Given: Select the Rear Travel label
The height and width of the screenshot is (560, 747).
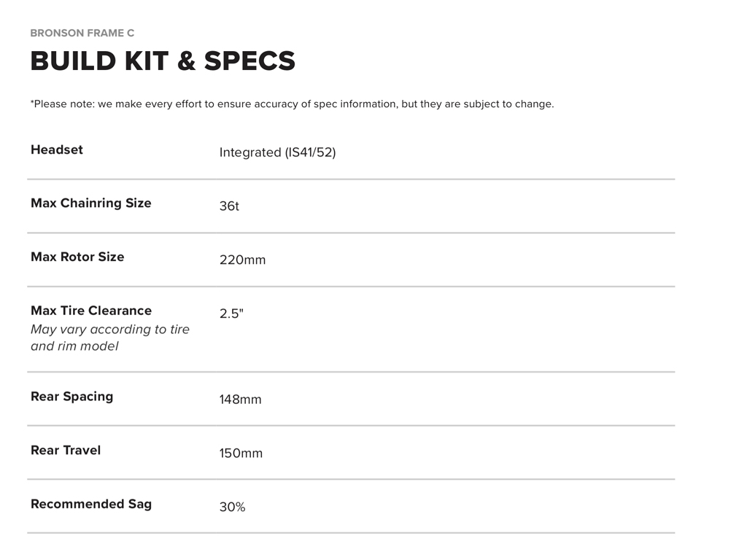Looking at the screenshot, I should [x=66, y=450].
